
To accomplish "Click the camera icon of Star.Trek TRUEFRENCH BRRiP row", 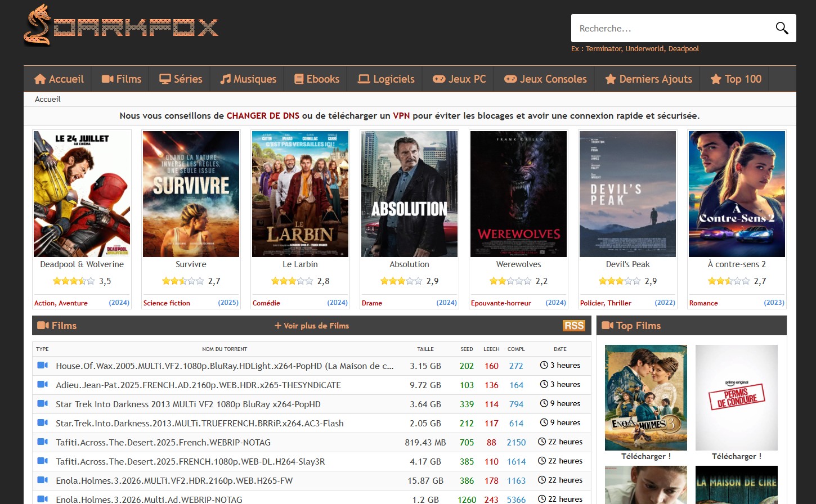I will click(42, 423).
